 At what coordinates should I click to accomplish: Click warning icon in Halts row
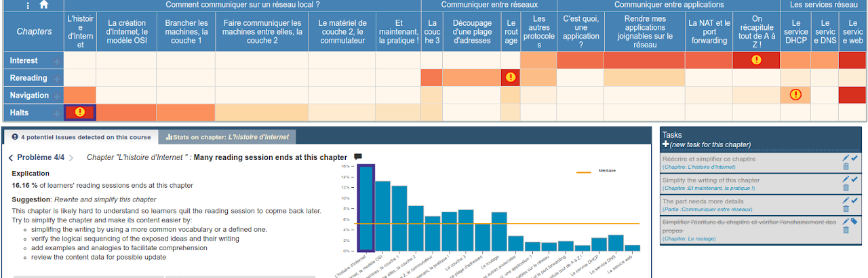pos(80,112)
